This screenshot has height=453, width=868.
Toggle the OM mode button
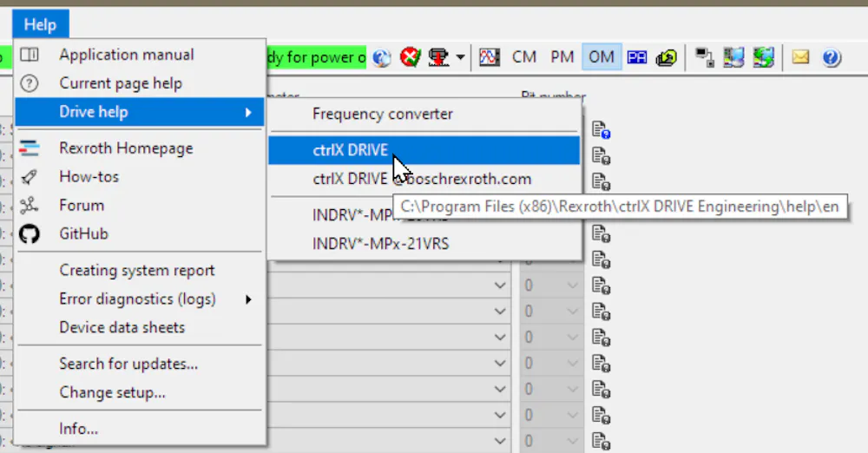tap(602, 57)
